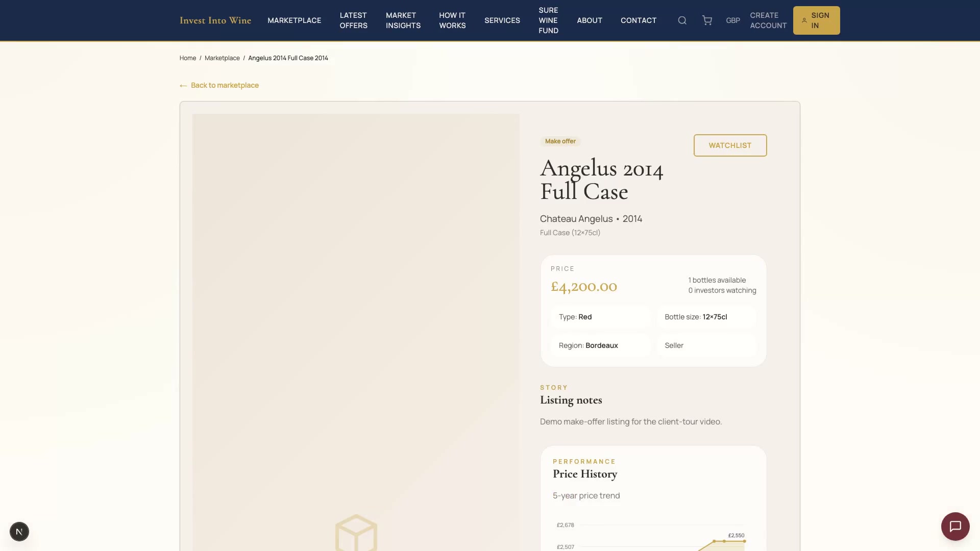Click the Region: Bordeaux detail
The height and width of the screenshot is (551, 980).
click(601, 345)
